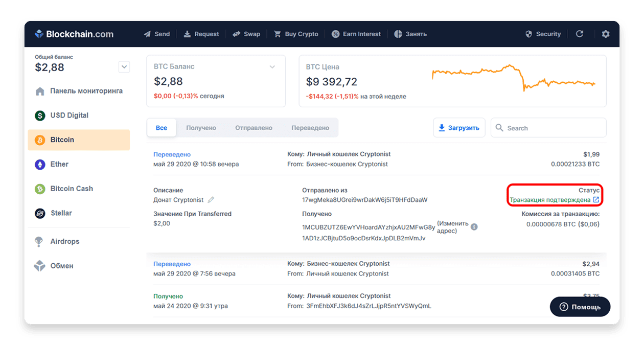Click the USD Digital coin icon
The height and width of the screenshot is (345, 644).
coord(40,116)
